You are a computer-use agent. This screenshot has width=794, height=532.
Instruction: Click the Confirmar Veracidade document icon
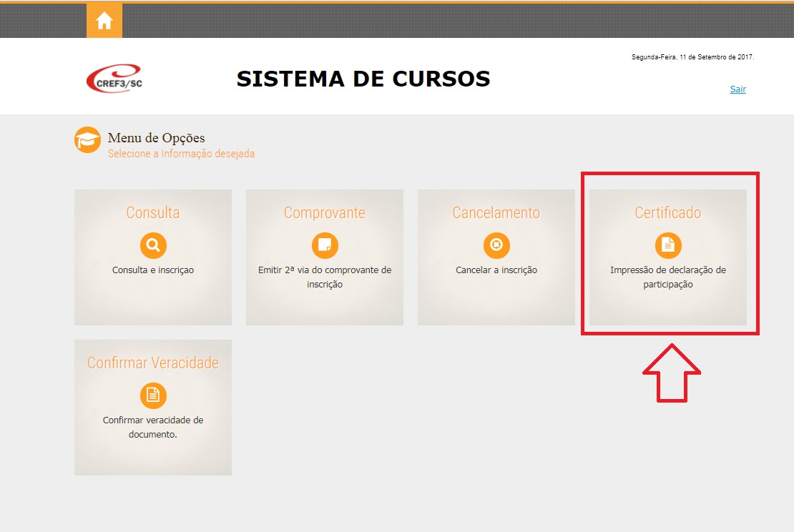coord(153,395)
